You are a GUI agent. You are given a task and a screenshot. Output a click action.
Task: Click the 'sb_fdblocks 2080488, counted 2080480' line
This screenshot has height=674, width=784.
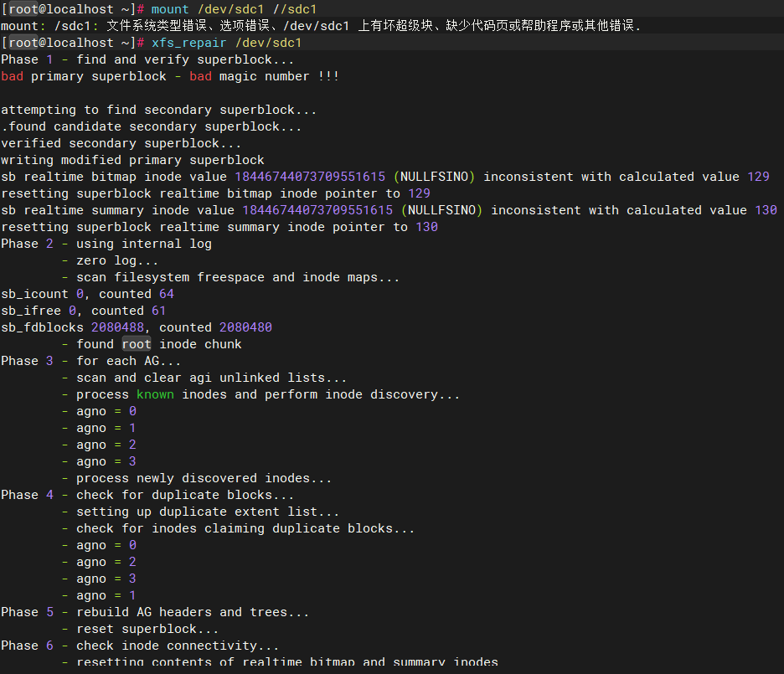coord(137,327)
